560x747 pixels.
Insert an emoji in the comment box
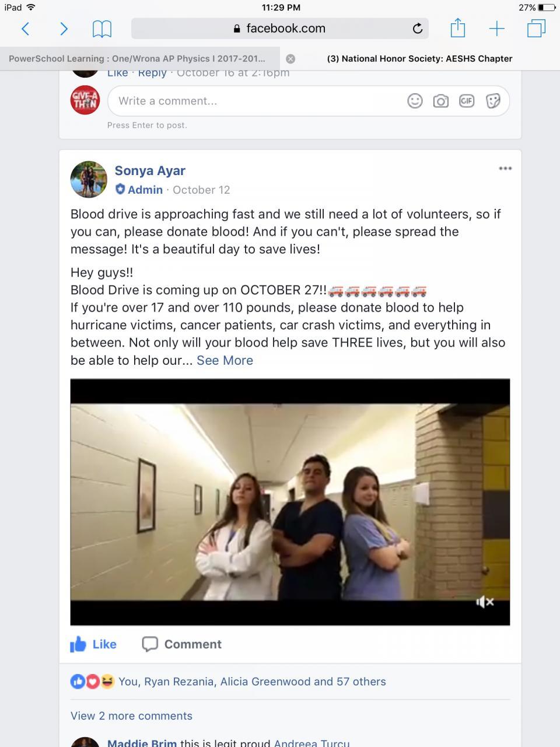415,101
